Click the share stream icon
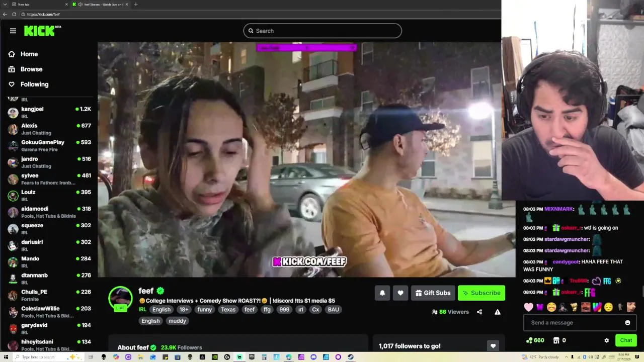 479,312
